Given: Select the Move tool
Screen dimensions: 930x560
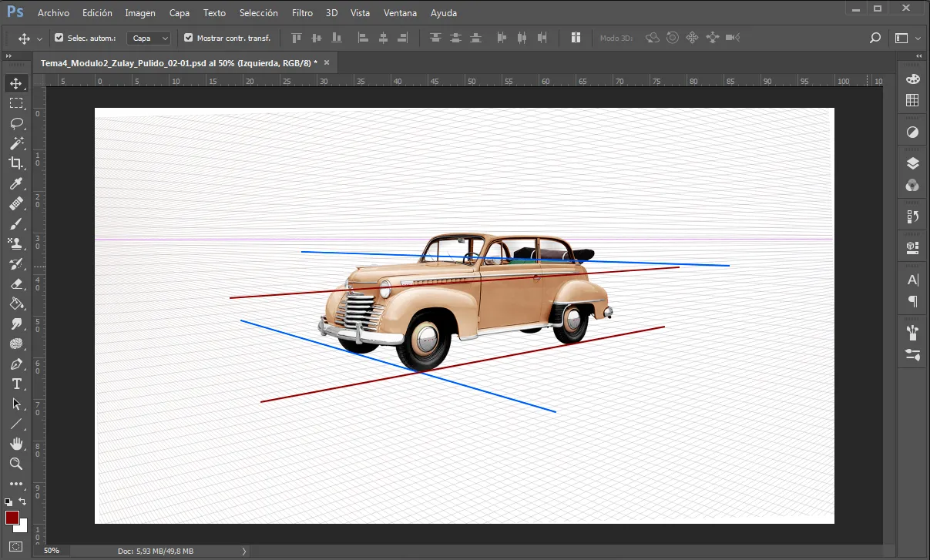Looking at the screenshot, I should [x=16, y=83].
